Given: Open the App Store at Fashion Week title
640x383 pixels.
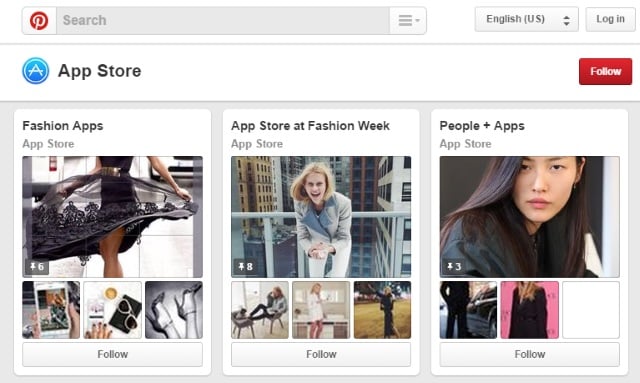Looking at the screenshot, I should [x=310, y=126].
